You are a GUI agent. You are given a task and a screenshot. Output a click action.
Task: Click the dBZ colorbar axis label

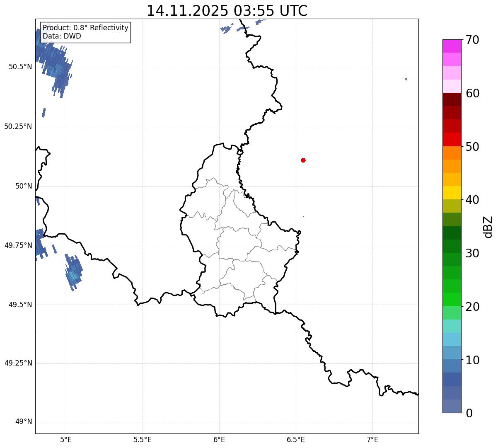point(488,227)
